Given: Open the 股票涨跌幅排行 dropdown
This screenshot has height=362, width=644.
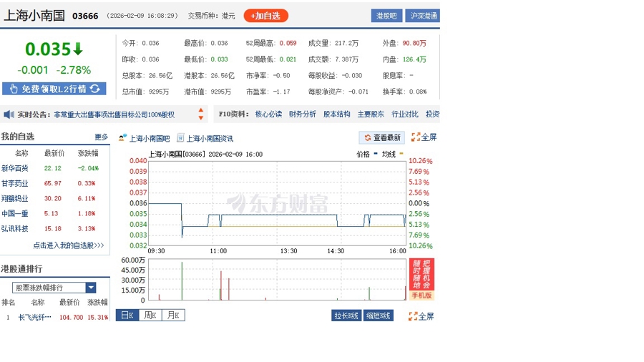Looking at the screenshot, I should (91, 288).
